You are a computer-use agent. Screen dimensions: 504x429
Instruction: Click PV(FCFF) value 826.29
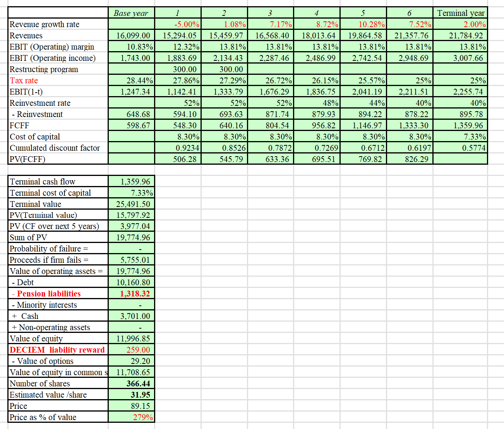coord(410,159)
